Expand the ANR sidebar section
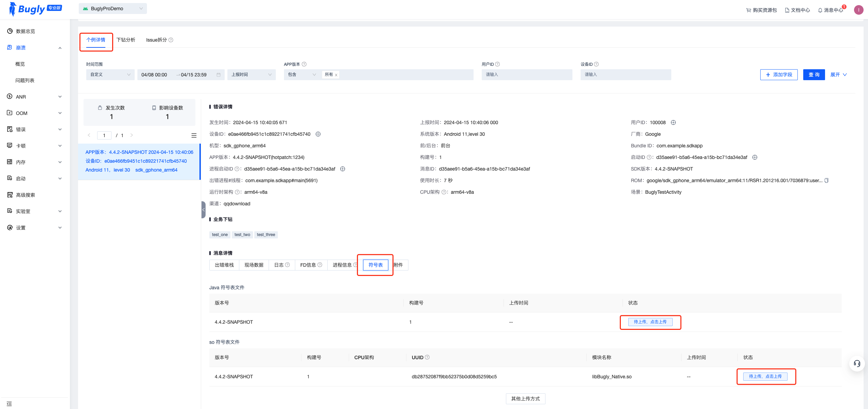The image size is (868, 409). (x=60, y=97)
